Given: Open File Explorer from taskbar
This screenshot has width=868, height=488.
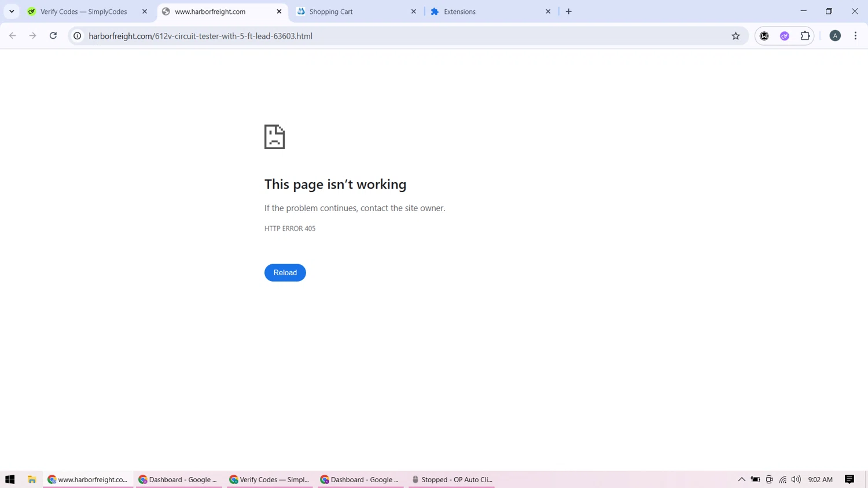Looking at the screenshot, I should coord(32,479).
